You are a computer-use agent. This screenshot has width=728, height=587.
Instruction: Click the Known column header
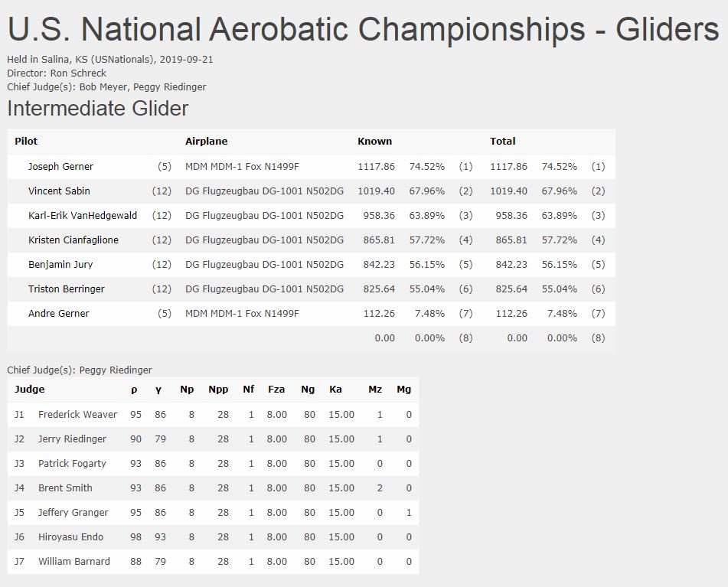point(374,142)
